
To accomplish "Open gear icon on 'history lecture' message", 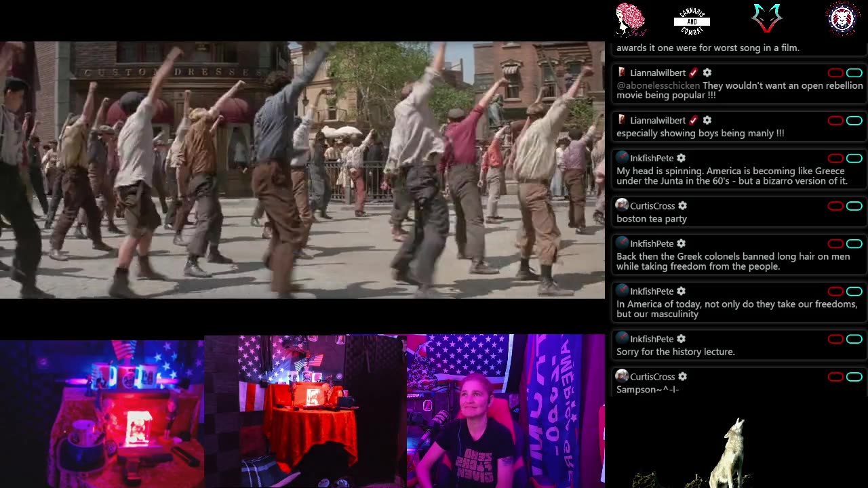I will coord(681,339).
